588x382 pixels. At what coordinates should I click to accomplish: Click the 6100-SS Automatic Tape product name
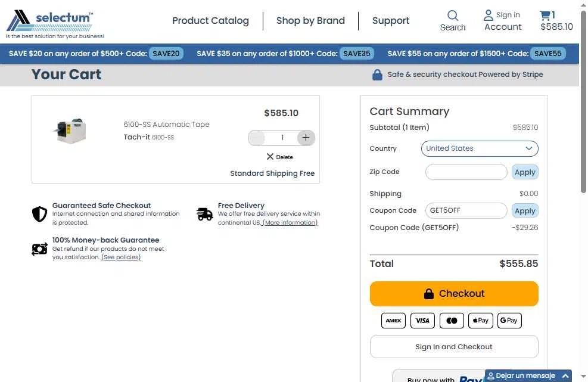tap(166, 124)
